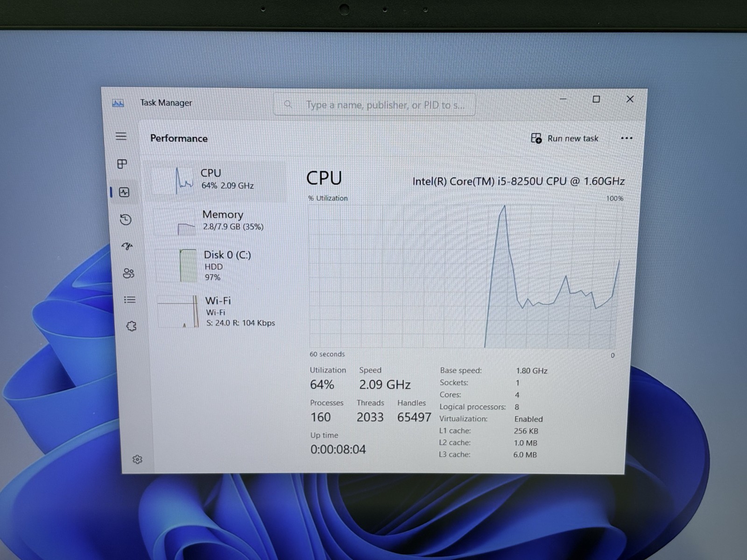Click the Task Manager app icon

click(x=118, y=103)
